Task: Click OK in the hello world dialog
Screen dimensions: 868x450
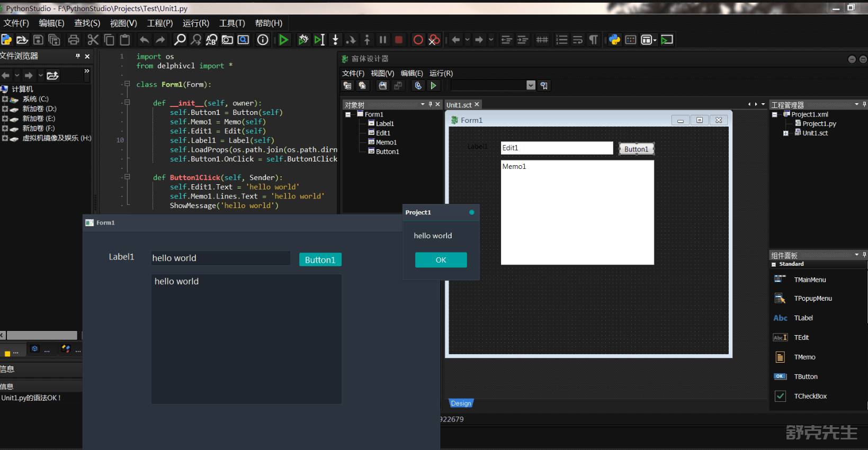Action: coord(441,260)
